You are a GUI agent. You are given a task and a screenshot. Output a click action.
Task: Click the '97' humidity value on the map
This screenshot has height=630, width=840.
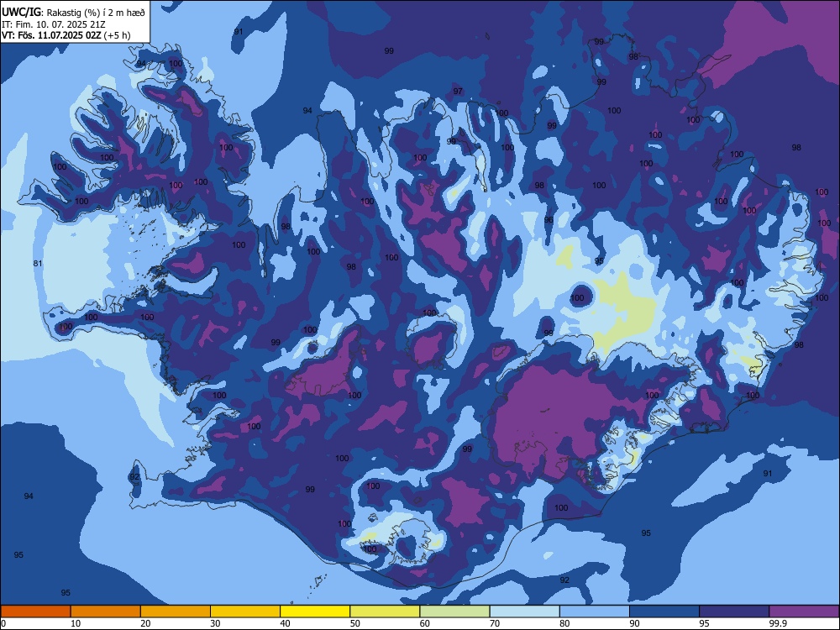coord(458,91)
